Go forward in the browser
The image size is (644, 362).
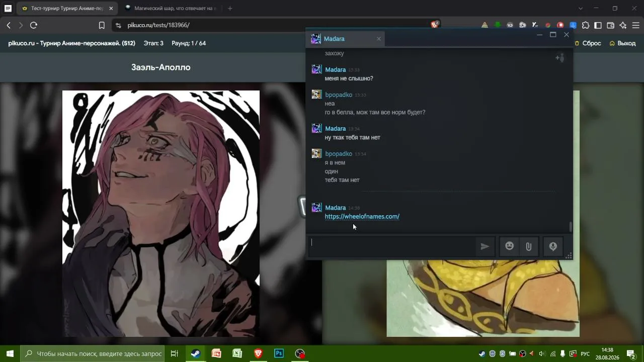coord(21,25)
